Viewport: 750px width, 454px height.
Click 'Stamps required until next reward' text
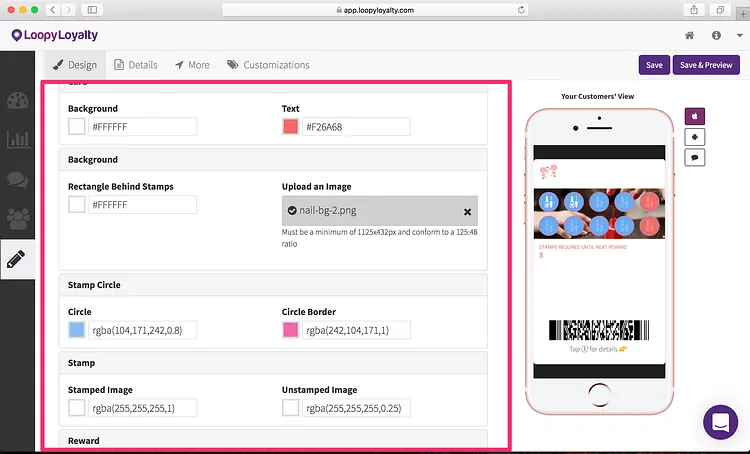pos(583,247)
